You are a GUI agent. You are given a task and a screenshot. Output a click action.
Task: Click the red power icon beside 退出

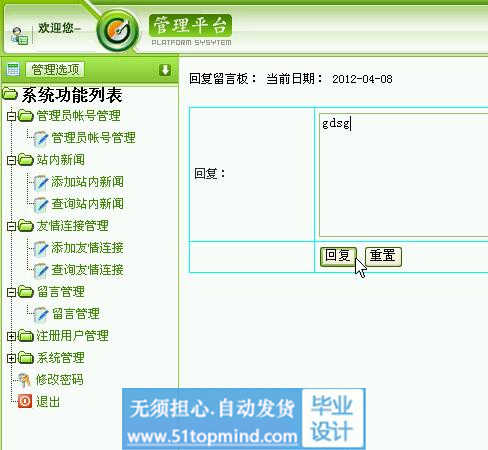tap(25, 401)
